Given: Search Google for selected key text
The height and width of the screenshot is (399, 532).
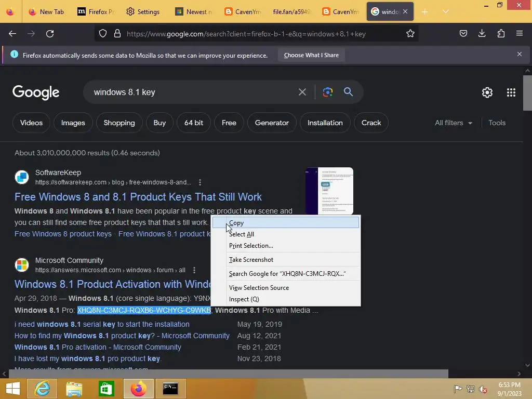Looking at the screenshot, I should (286, 273).
